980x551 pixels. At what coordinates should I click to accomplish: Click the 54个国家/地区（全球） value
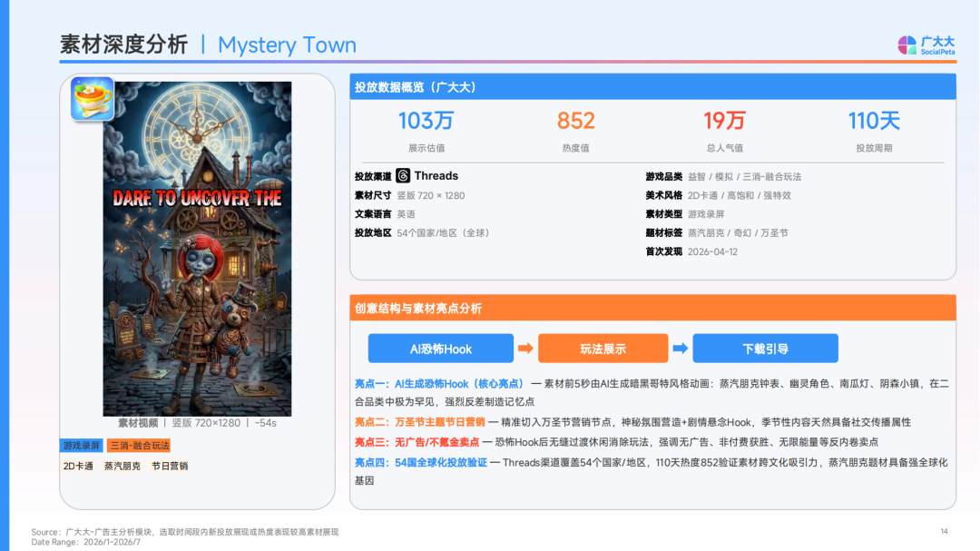(445, 232)
